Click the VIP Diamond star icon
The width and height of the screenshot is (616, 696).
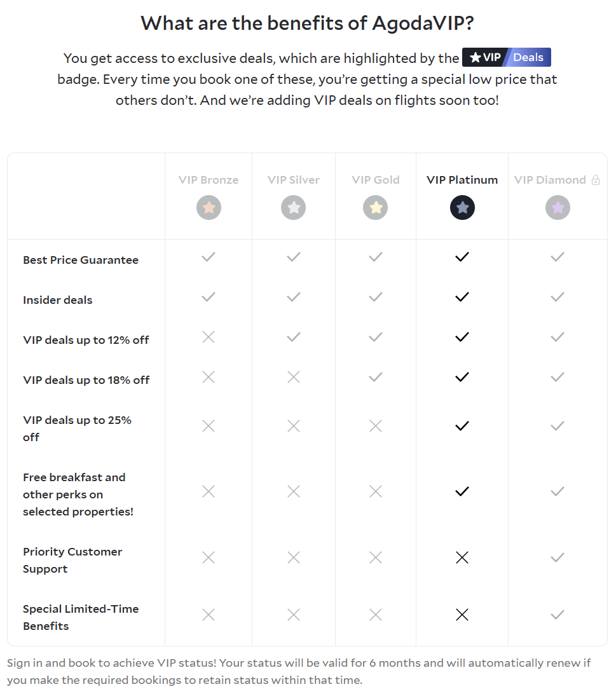click(x=558, y=208)
